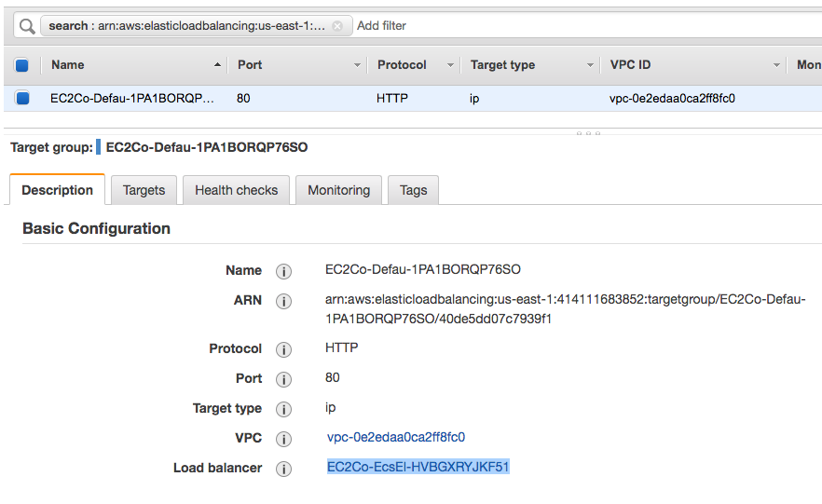The width and height of the screenshot is (822, 504).
Task: Open the VPC ID column dropdown arrow
Action: coord(776,65)
